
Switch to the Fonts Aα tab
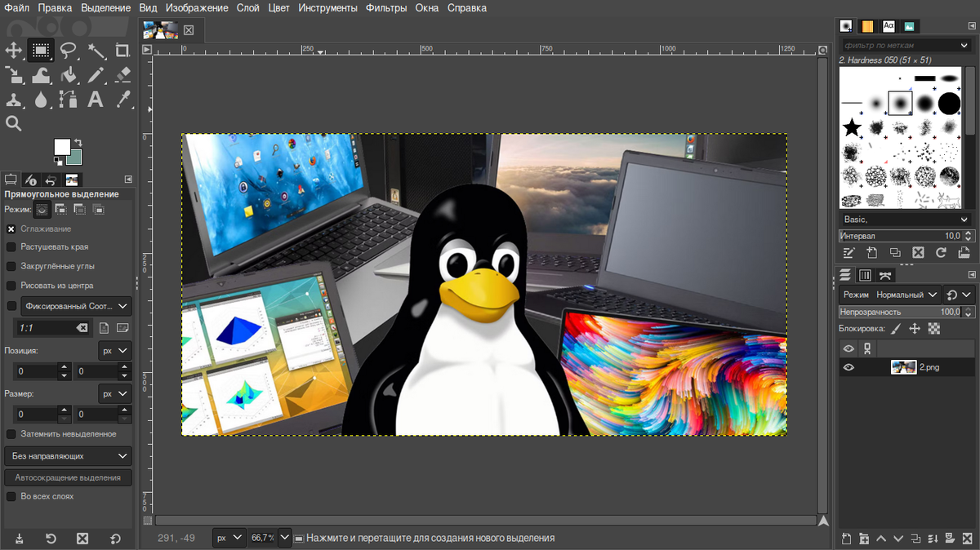pyautogui.click(x=889, y=26)
